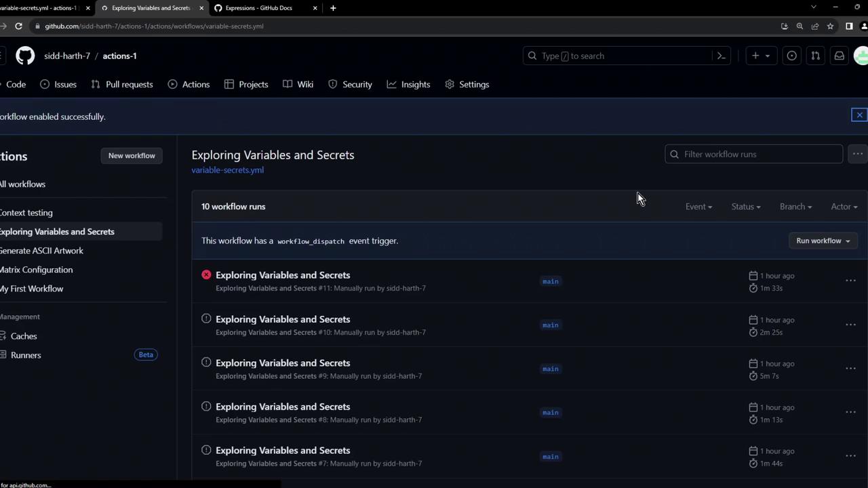Expand the Event filter dropdown
The width and height of the screenshot is (868, 488).
point(698,207)
